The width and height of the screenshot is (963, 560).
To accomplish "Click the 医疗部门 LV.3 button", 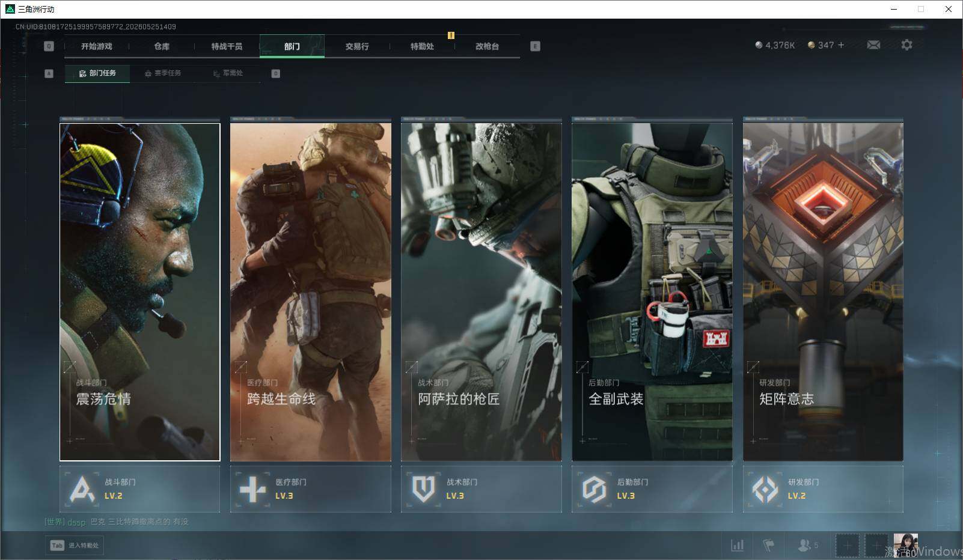I will click(311, 489).
